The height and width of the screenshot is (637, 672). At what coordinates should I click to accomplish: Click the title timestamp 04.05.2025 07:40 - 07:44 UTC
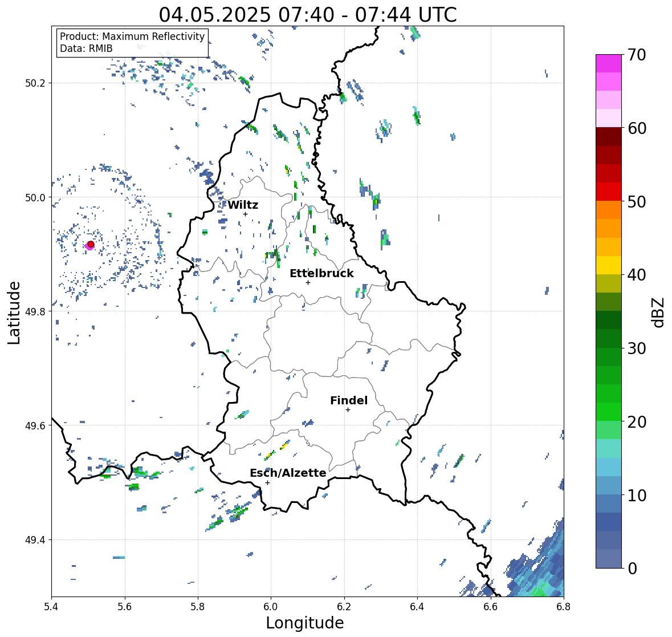308,15
